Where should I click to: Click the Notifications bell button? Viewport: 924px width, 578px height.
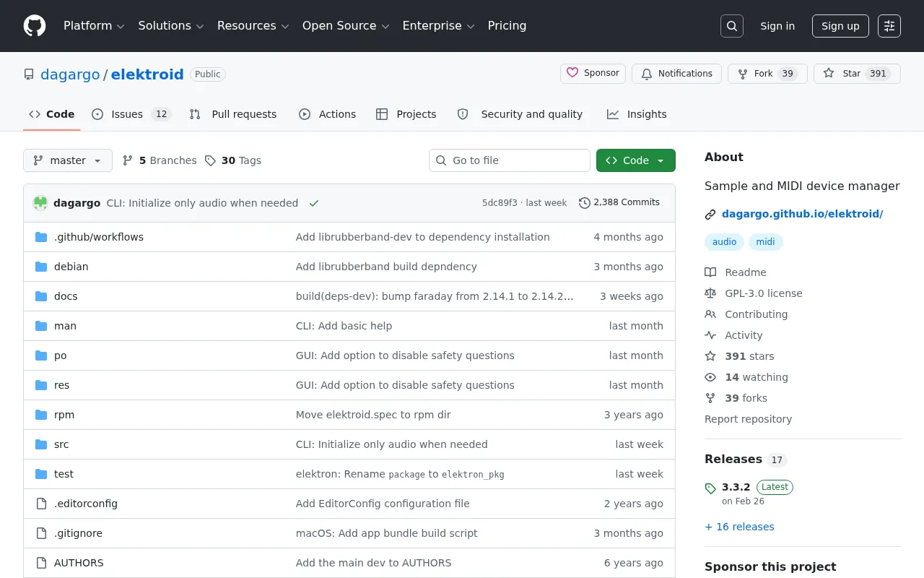click(676, 74)
